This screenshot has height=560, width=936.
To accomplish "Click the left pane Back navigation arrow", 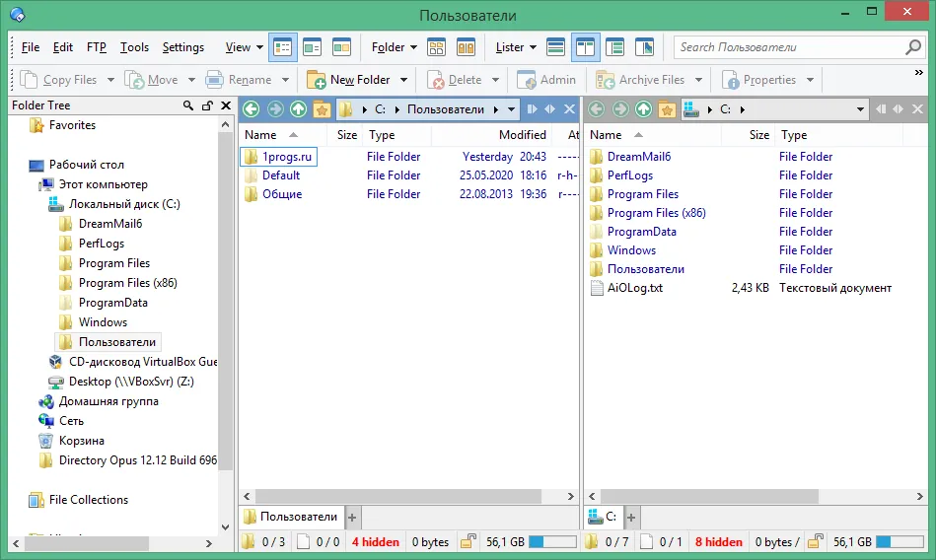I will [252, 109].
